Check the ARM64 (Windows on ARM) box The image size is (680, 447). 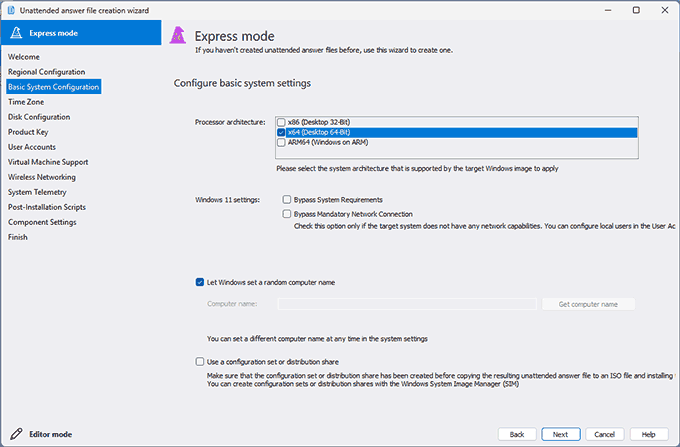(x=281, y=142)
